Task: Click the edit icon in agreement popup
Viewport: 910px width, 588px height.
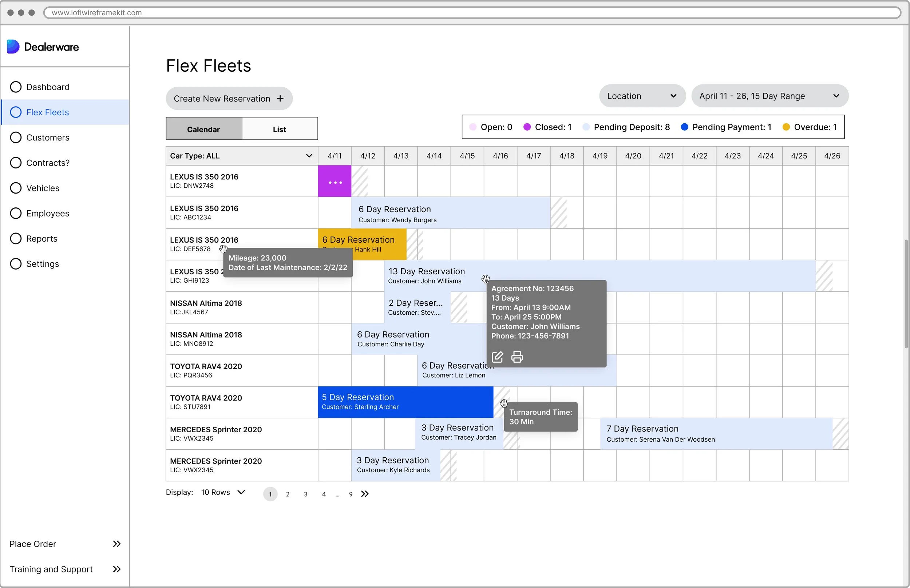Action: [x=497, y=357]
